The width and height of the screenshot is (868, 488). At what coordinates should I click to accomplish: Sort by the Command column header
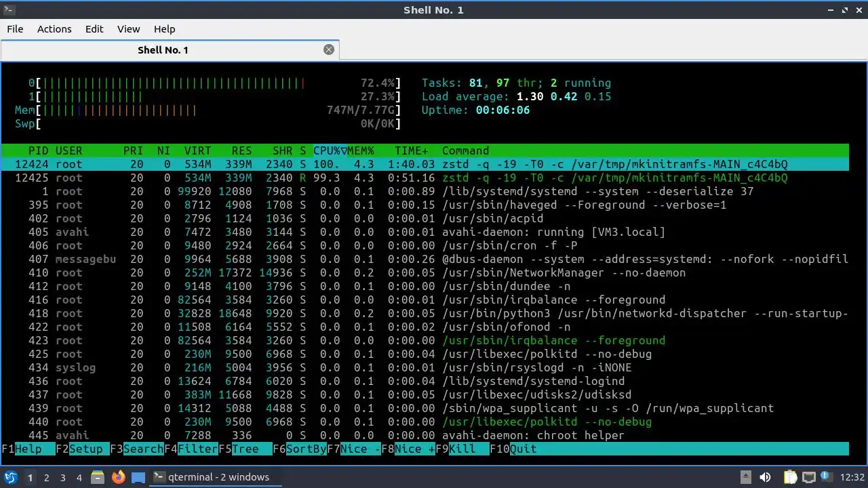click(x=466, y=150)
